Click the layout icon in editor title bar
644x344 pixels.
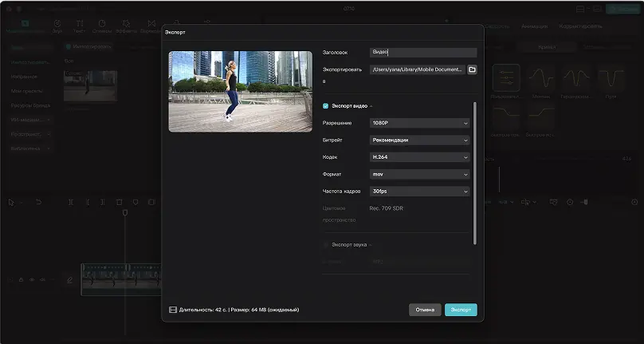(x=580, y=9)
